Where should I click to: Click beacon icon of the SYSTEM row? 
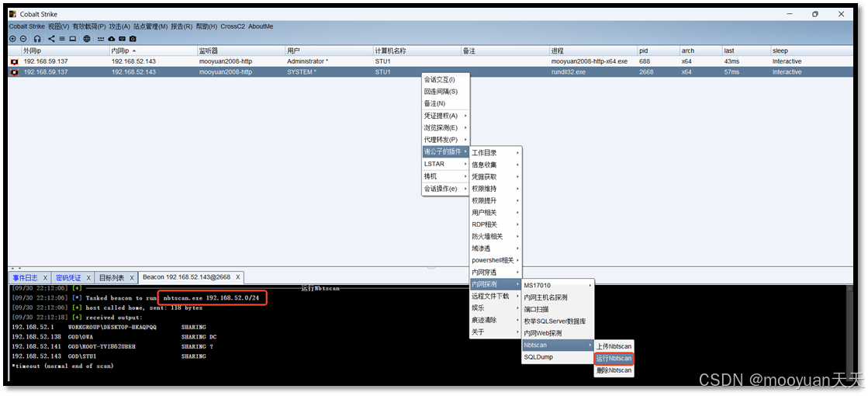[x=14, y=72]
